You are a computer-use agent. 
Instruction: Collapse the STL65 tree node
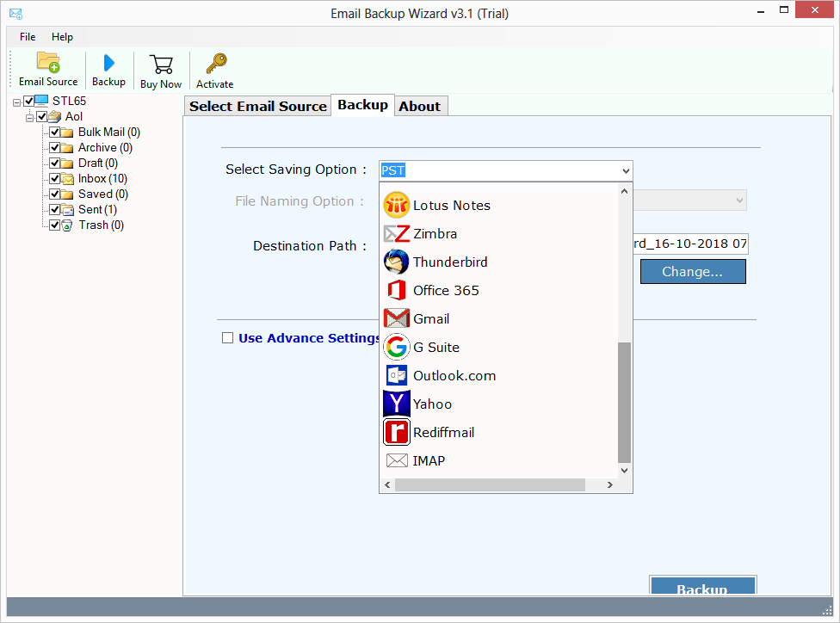click(17, 102)
